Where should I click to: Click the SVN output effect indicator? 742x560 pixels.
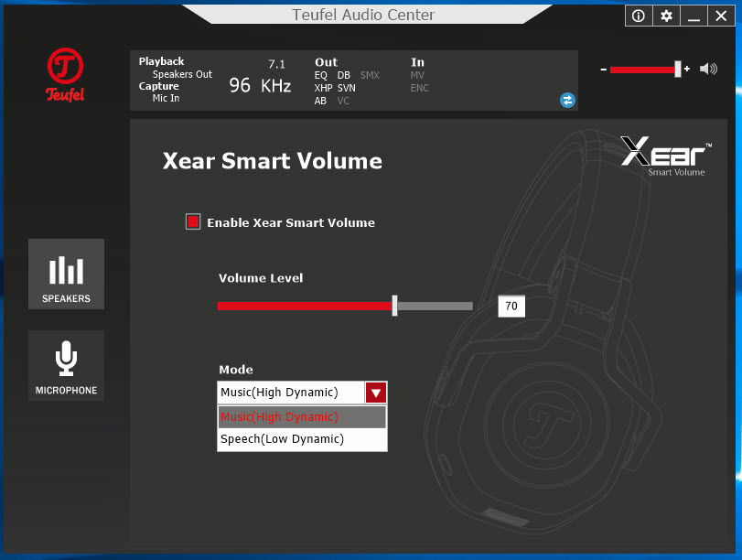click(347, 88)
